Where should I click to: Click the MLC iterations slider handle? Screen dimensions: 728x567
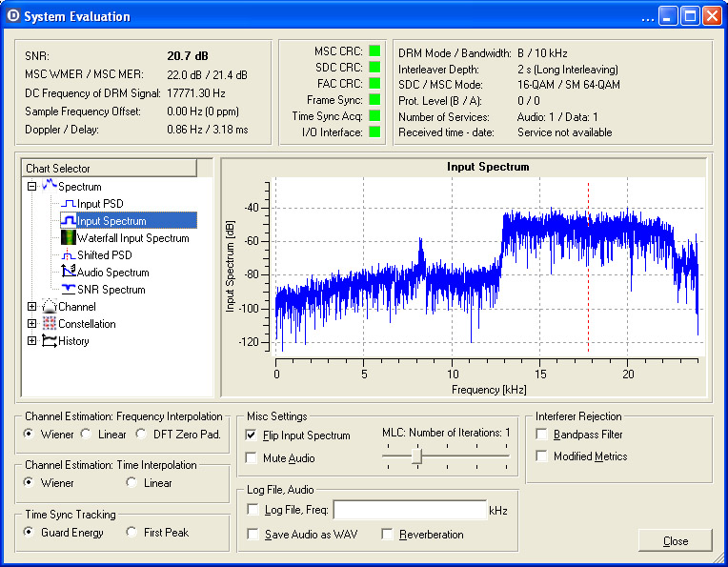(417, 456)
